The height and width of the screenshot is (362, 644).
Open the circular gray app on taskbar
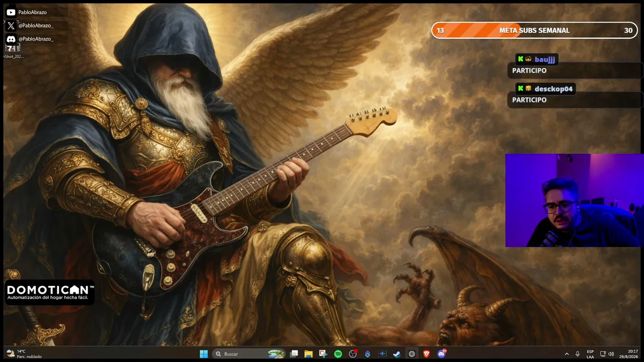pyautogui.click(x=412, y=354)
